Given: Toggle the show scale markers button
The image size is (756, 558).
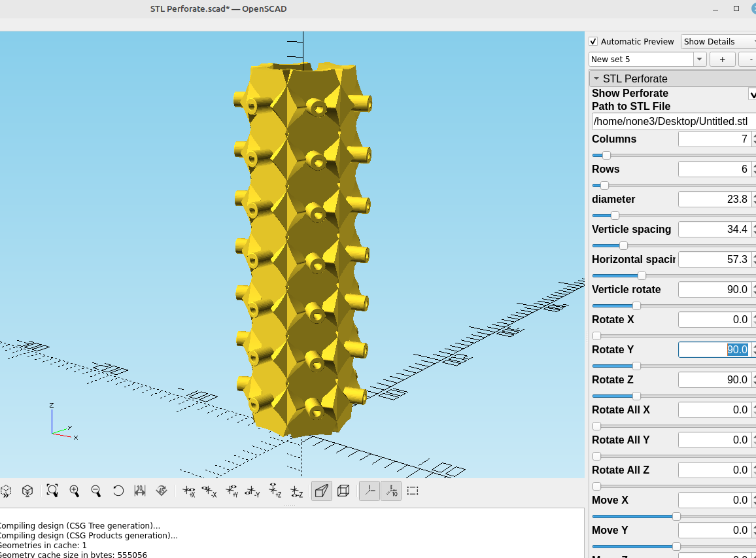Looking at the screenshot, I should (x=391, y=491).
